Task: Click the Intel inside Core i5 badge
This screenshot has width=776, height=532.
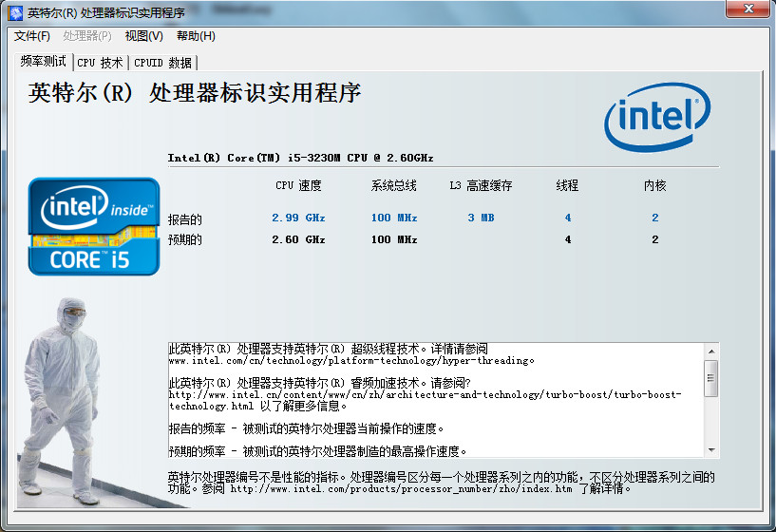Action: coord(94,226)
